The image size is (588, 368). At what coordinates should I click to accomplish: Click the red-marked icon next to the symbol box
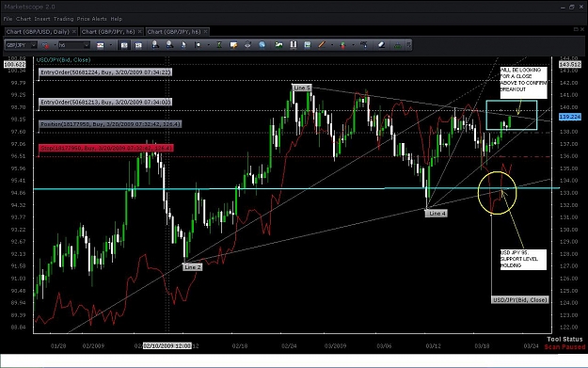45,45
